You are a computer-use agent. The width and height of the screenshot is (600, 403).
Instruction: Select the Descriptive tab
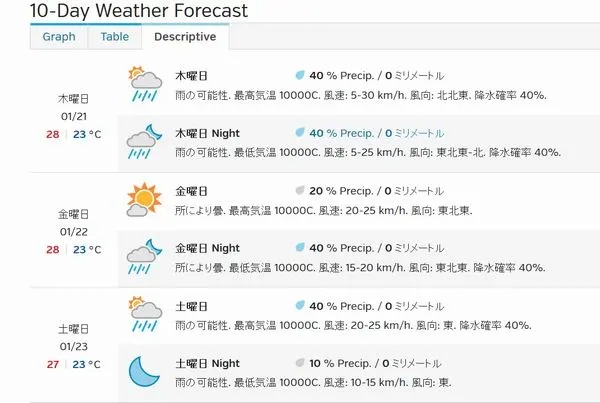[x=185, y=37]
